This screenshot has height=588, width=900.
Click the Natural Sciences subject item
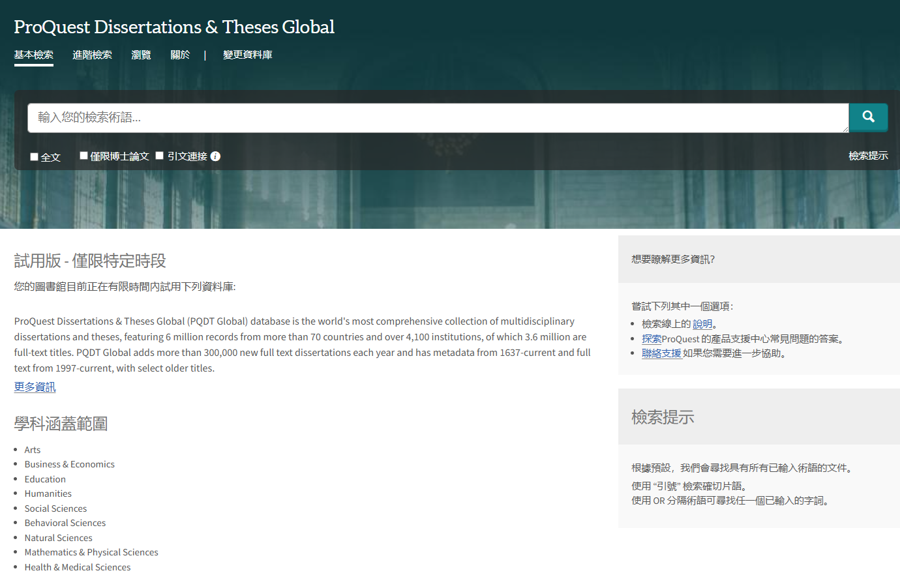59,538
